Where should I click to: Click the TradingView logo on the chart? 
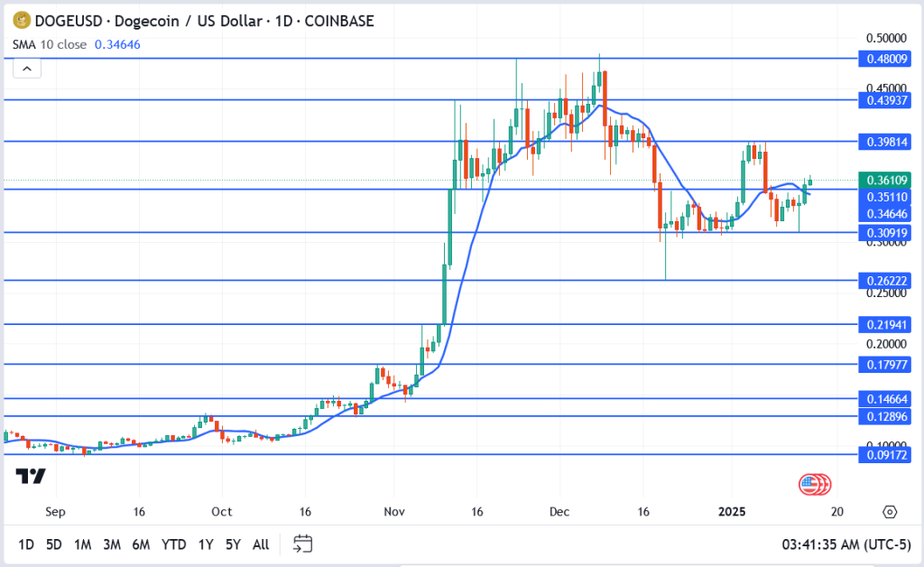31,476
